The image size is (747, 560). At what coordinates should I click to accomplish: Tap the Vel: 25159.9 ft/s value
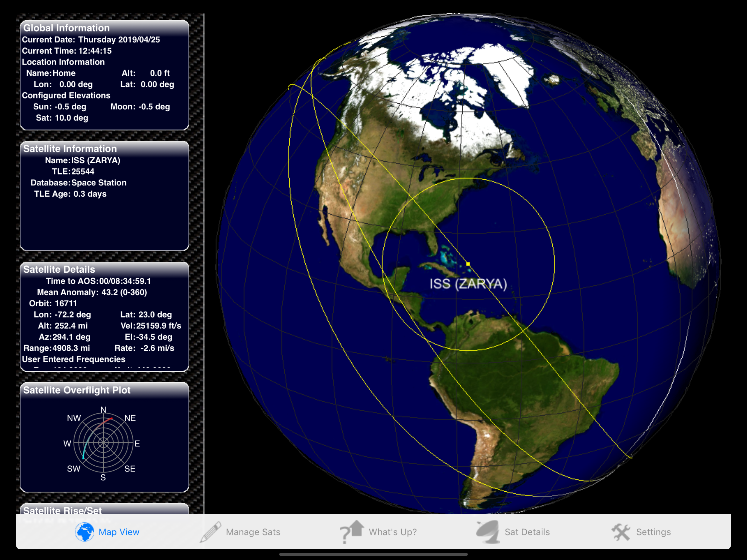click(151, 326)
